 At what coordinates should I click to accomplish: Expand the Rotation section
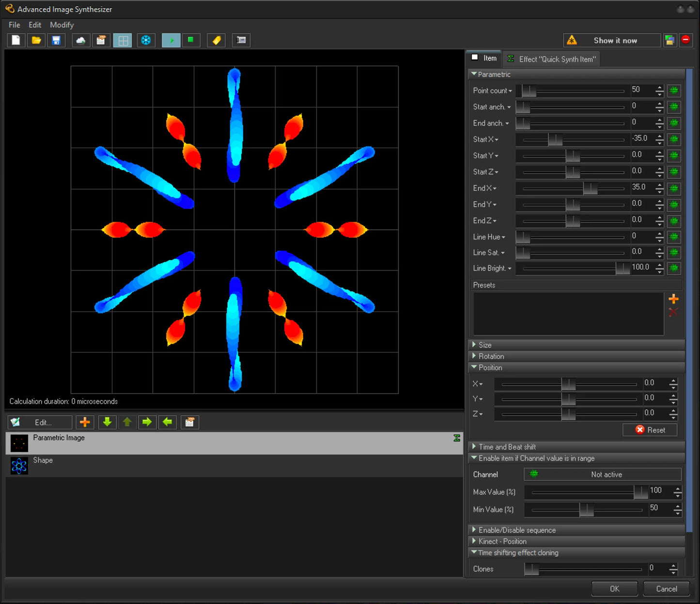tap(491, 356)
